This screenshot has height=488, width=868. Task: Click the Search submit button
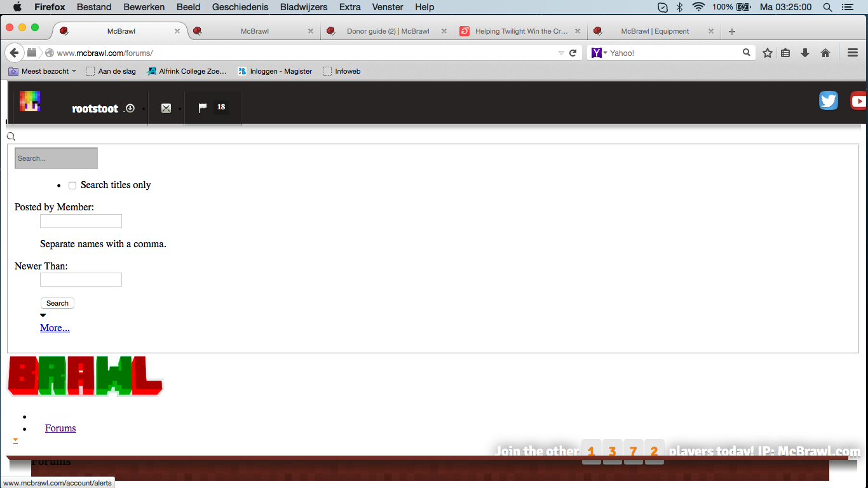(x=57, y=303)
